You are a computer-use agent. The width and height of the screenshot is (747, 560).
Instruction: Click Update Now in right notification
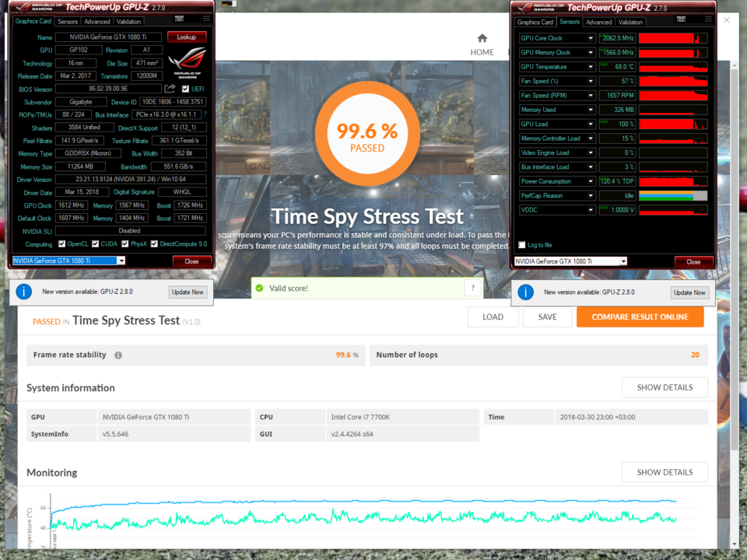tap(689, 292)
